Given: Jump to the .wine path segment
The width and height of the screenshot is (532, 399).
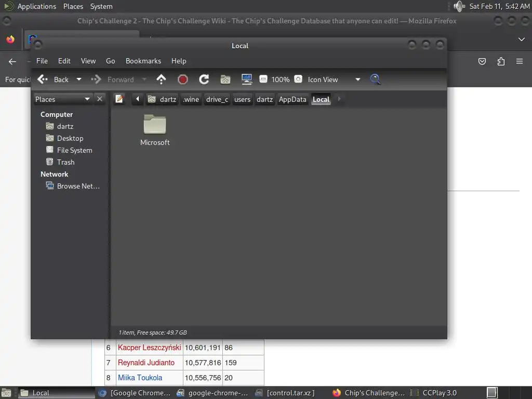Looking at the screenshot, I should click(191, 99).
